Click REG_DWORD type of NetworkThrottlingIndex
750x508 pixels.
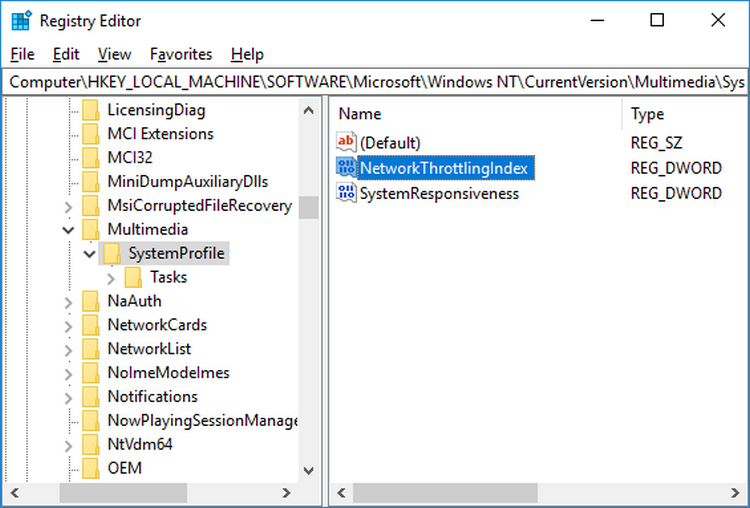[676, 168]
